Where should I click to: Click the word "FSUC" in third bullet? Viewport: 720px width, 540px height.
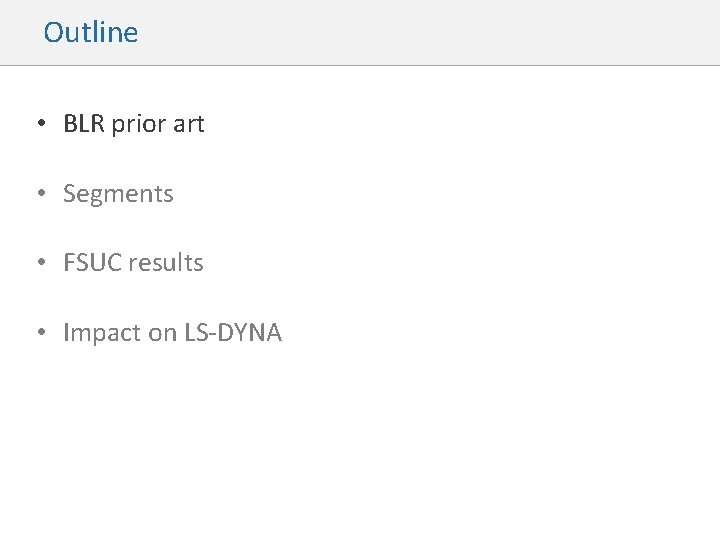point(92,263)
